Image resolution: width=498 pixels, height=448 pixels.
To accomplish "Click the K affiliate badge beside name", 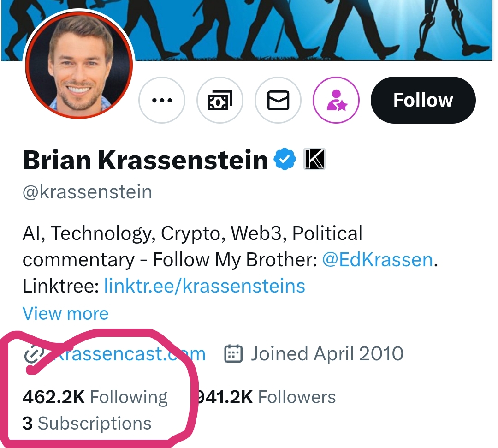I will 314,160.
